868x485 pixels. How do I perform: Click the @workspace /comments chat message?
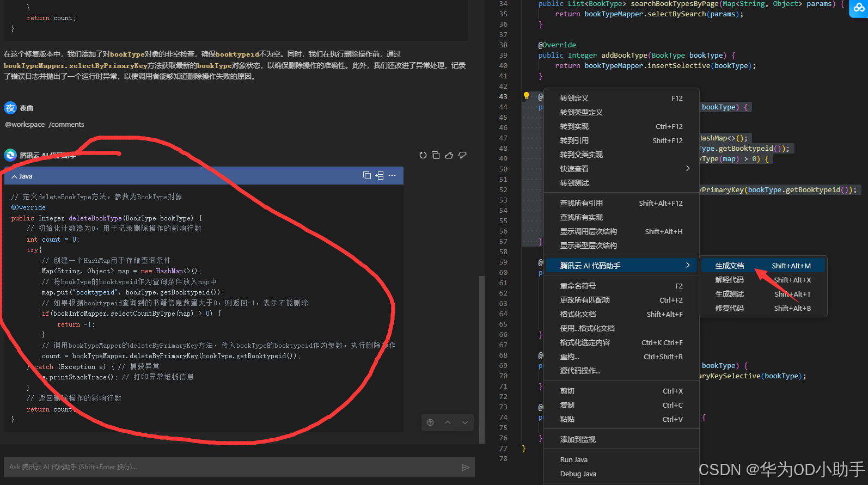pyautogui.click(x=45, y=124)
